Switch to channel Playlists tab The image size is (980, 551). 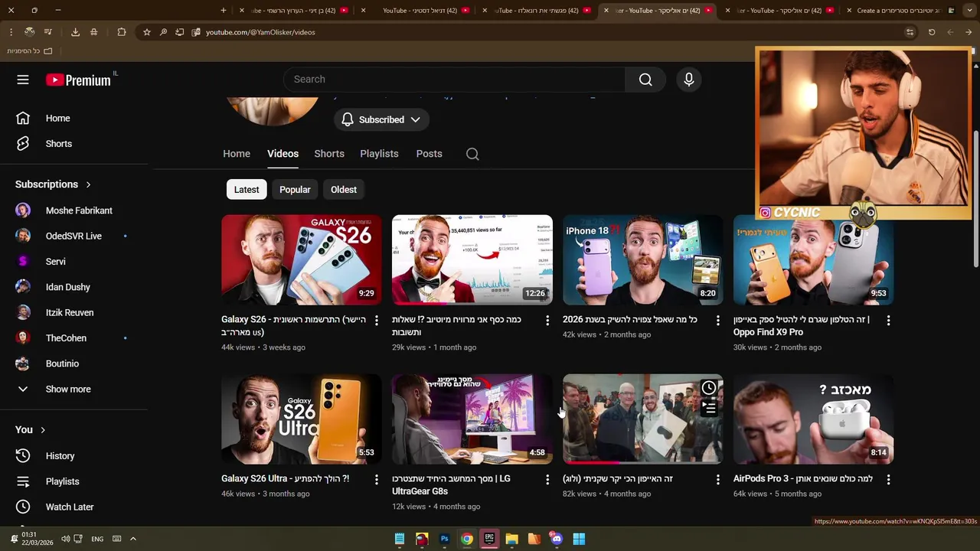click(x=379, y=154)
